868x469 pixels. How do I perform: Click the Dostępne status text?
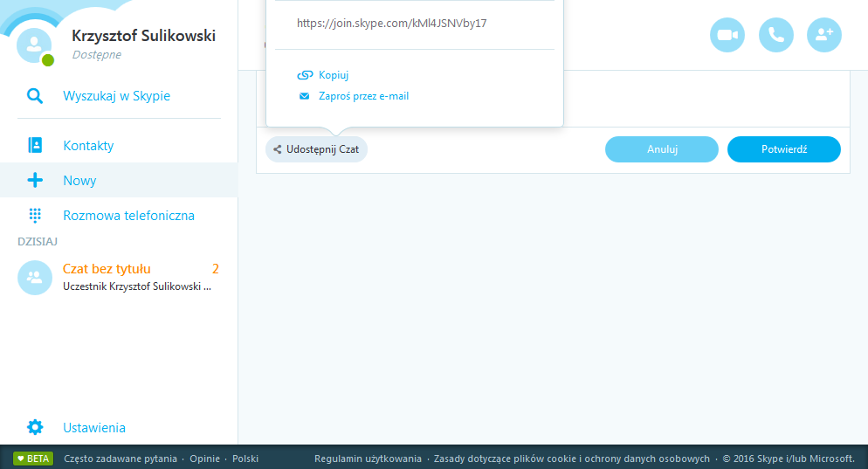click(x=97, y=55)
